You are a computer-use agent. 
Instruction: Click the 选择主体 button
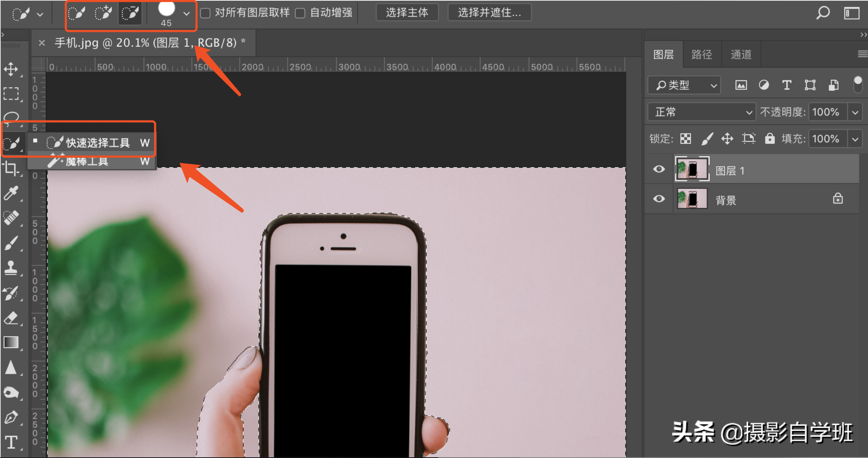click(407, 13)
